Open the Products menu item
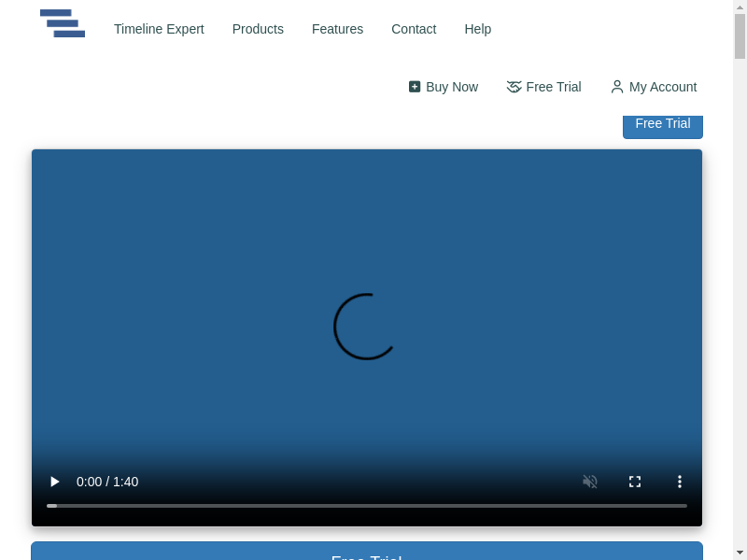This screenshot has width=747, height=560. [x=258, y=29]
